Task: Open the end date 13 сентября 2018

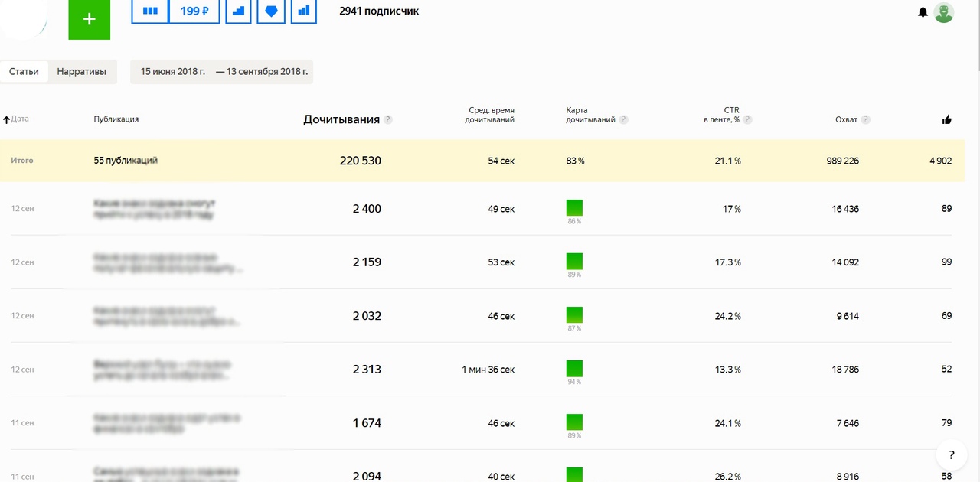Action: 262,71
